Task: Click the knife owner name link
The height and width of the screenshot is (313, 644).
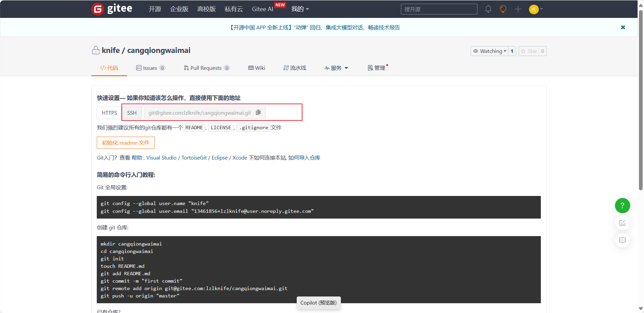Action: coord(111,50)
